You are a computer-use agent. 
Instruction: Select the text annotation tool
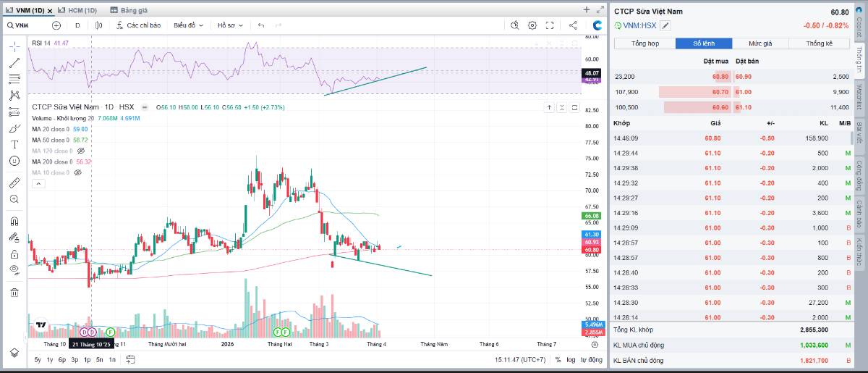pos(14,144)
